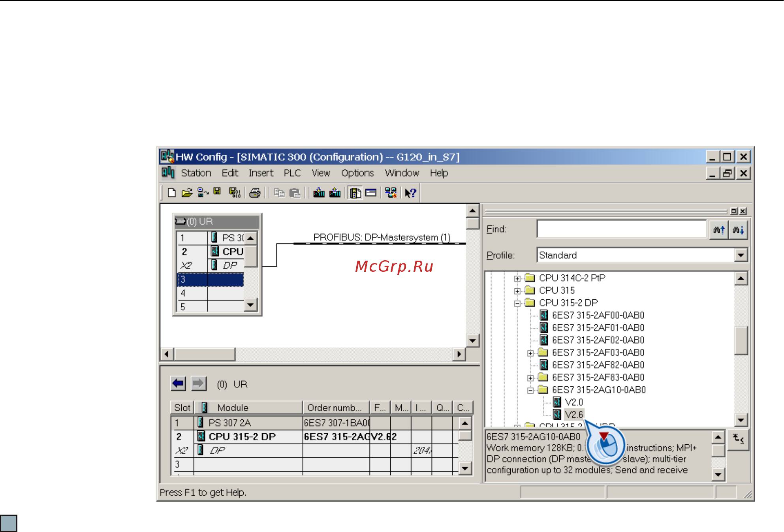Select the CPU row in the rack
The height and width of the screenshot is (532, 784).
tap(211, 252)
